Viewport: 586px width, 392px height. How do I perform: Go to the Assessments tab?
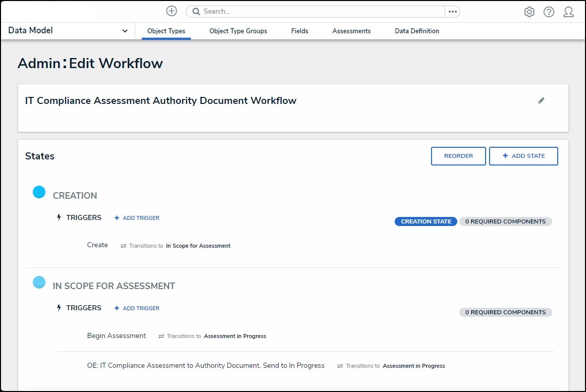pyautogui.click(x=351, y=31)
